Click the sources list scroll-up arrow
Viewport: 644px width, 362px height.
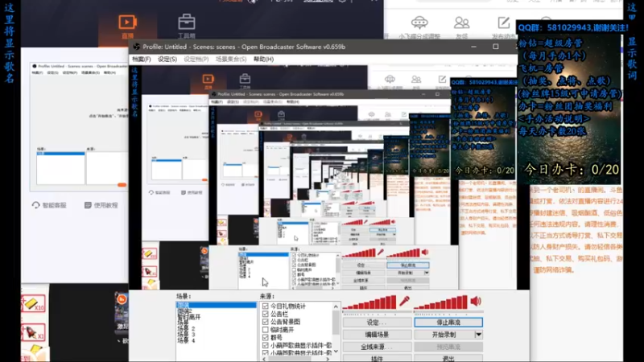click(x=336, y=306)
